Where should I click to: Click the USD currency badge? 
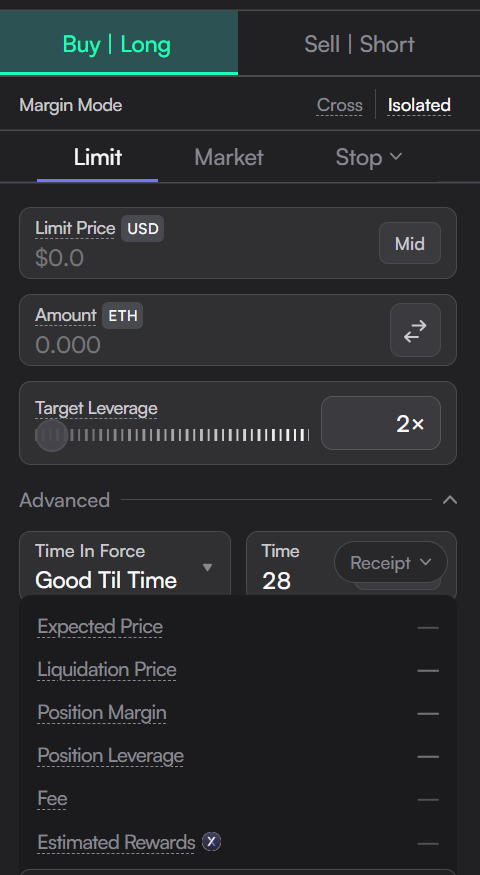143,229
